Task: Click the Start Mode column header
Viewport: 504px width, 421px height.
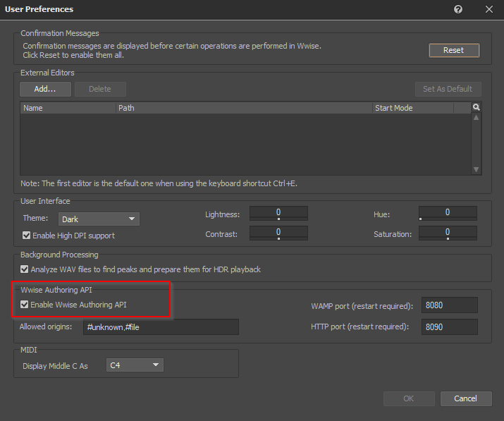Action: click(x=413, y=108)
